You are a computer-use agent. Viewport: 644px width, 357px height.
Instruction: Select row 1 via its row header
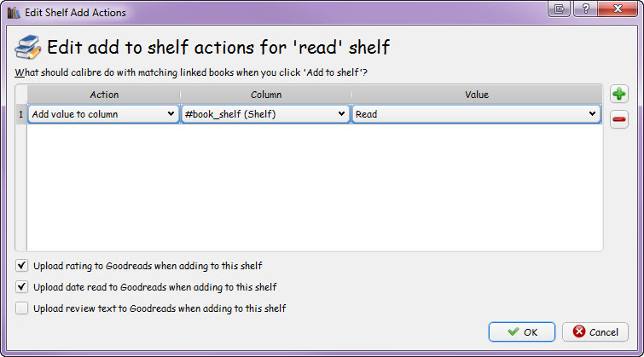tap(21, 114)
